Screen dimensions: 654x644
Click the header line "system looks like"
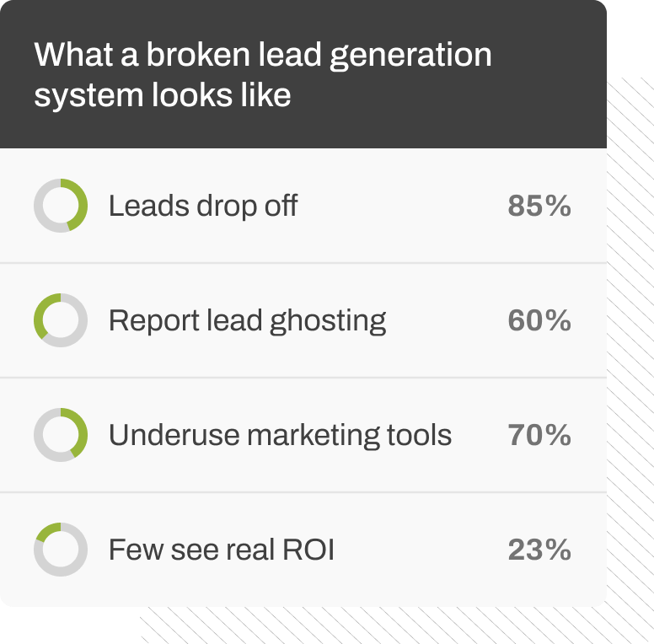tap(163, 94)
